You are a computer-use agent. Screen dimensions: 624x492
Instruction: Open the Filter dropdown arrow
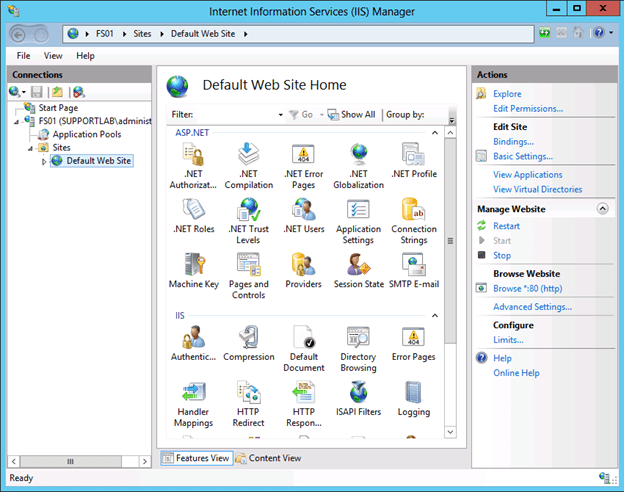pyautogui.click(x=281, y=115)
